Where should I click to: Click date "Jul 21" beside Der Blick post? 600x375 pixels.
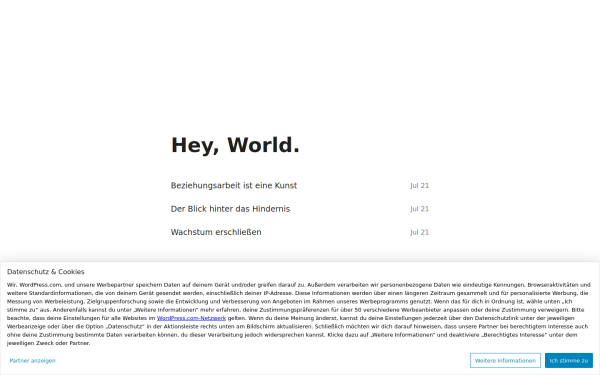point(419,209)
